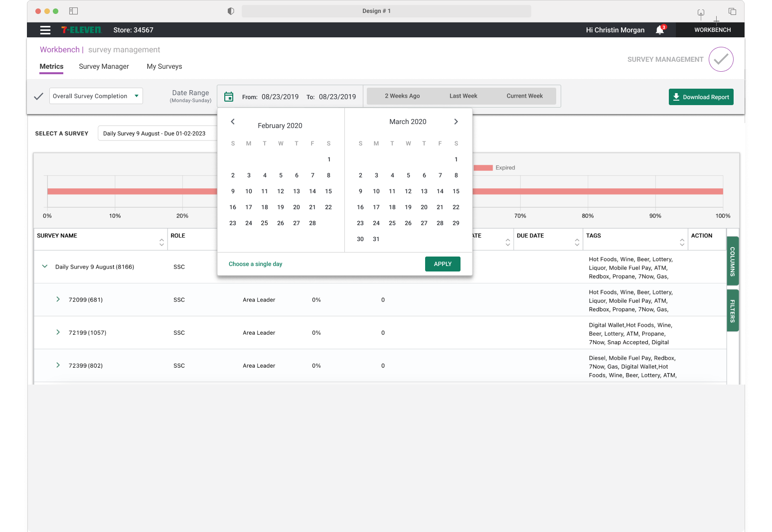Click the Choose a single day link
This screenshot has width=772, height=532.
pyautogui.click(x=255, y=264)
